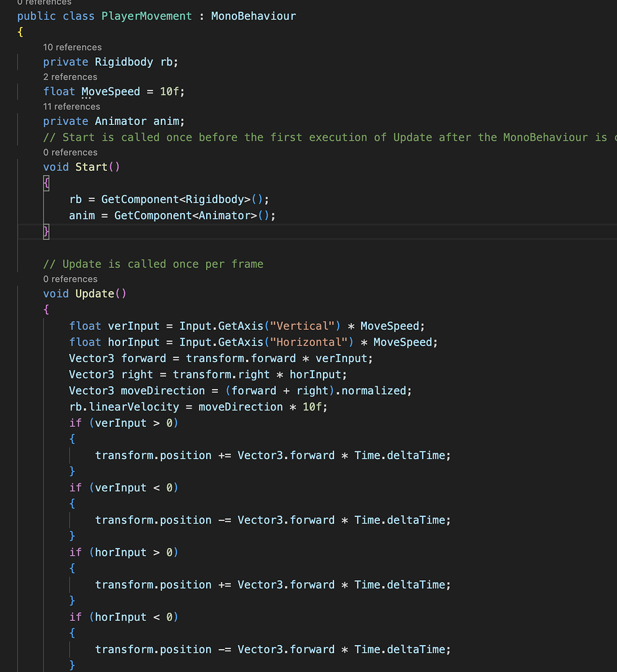
Task: Click the highlighted opening brace of Start
Action: pos(46,183)
